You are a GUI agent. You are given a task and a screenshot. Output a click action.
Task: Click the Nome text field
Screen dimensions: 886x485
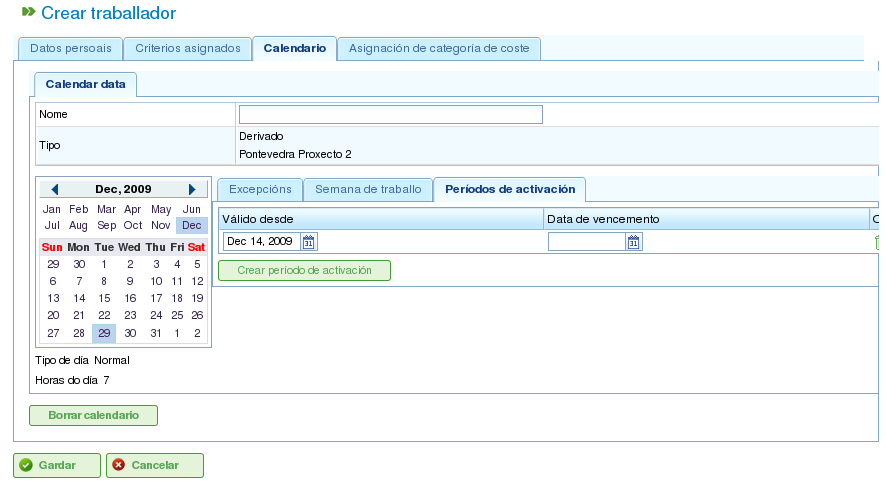coord(390,114)
